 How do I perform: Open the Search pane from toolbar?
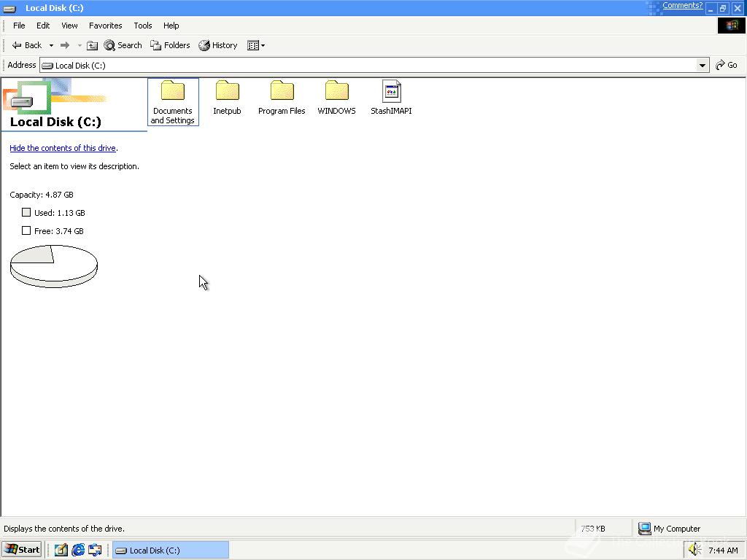123,45
